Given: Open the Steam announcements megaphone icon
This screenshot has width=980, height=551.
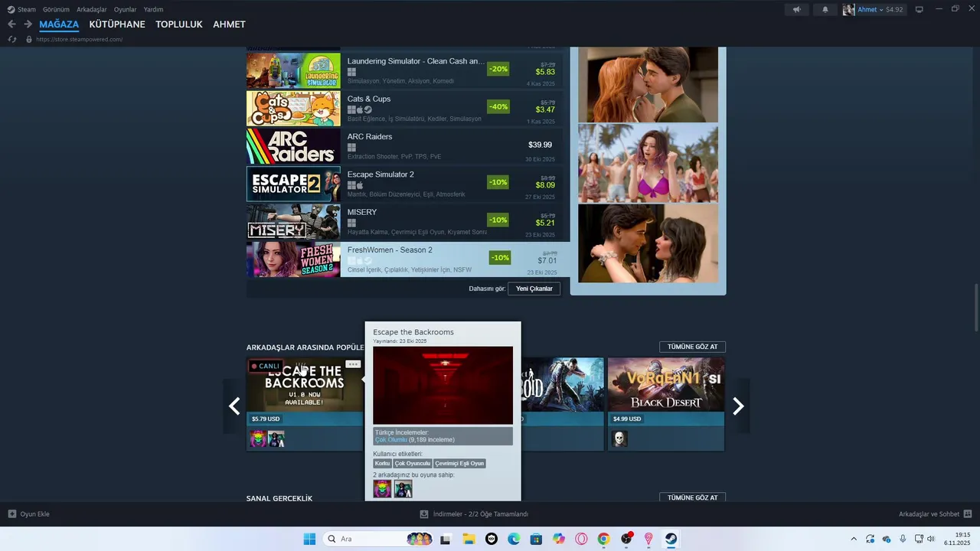Looking at the screenshot, I should [797, 9].
